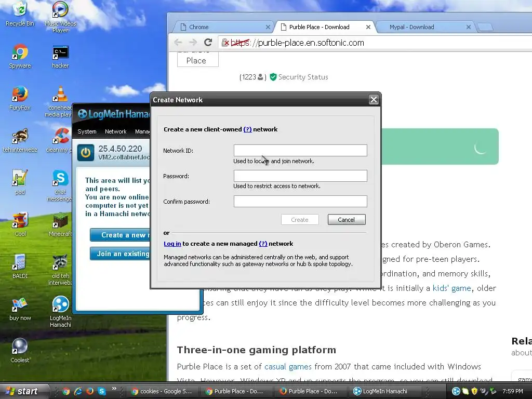Launch Chrome from quick launch bar
This screenshot has width=532, height=399.
[66, 391]
